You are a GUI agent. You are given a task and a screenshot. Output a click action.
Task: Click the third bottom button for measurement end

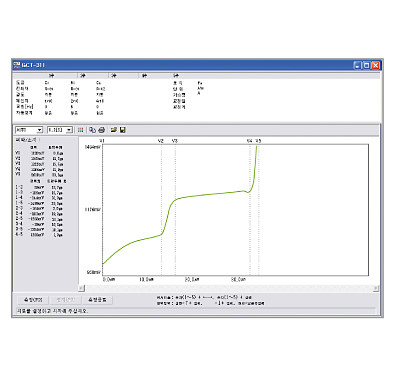[x=97, y=300]
